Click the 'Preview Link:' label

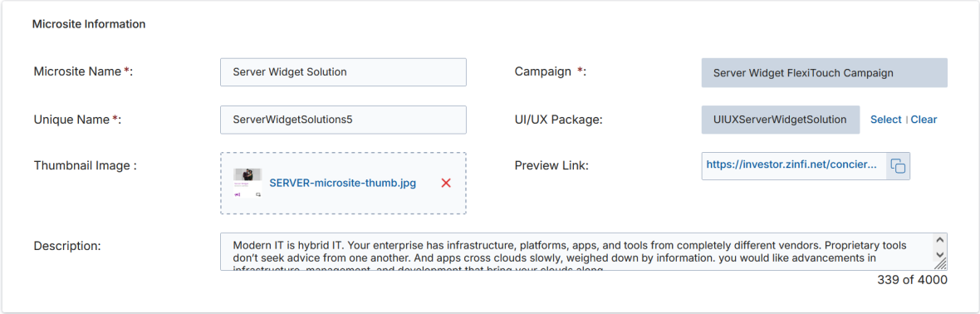tap(552, 166)
